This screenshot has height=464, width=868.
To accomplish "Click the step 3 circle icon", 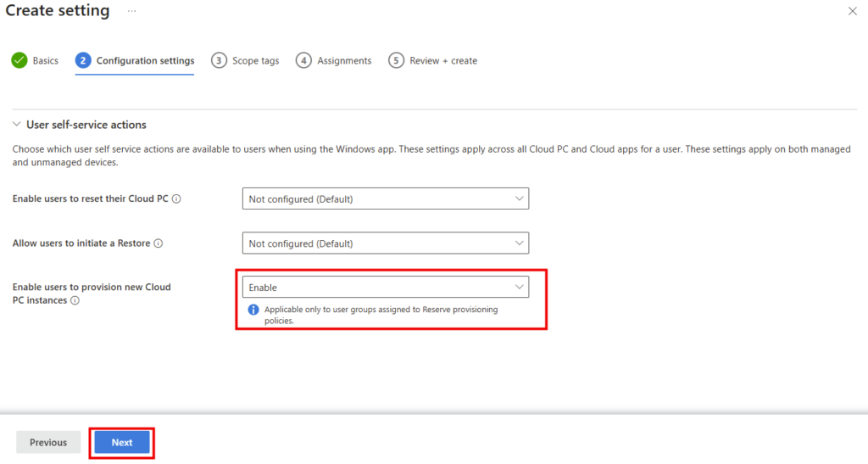I will coord(219,60).
